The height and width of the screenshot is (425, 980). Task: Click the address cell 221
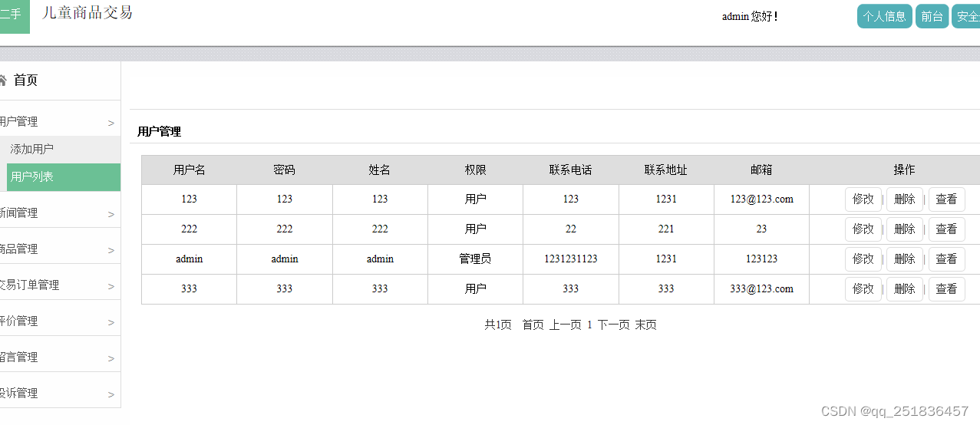point(666,229)
